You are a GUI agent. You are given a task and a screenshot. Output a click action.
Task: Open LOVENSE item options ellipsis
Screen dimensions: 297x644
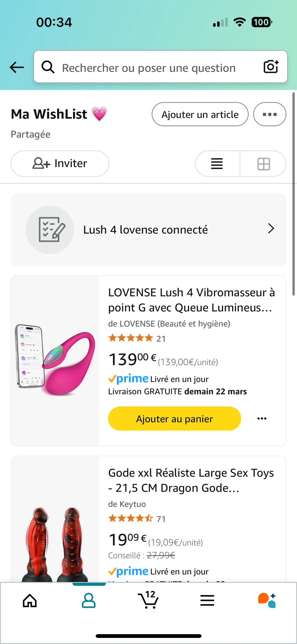[262, 418]
